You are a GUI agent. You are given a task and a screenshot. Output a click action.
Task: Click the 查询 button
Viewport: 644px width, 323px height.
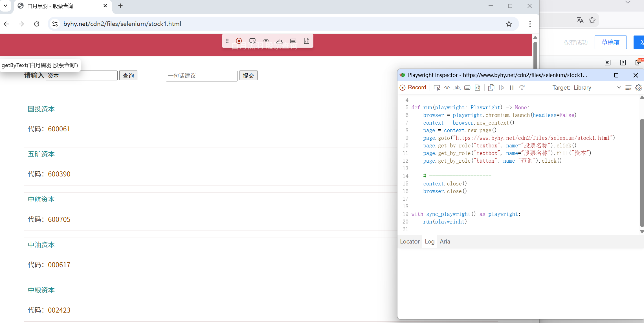tap(128, 76)
